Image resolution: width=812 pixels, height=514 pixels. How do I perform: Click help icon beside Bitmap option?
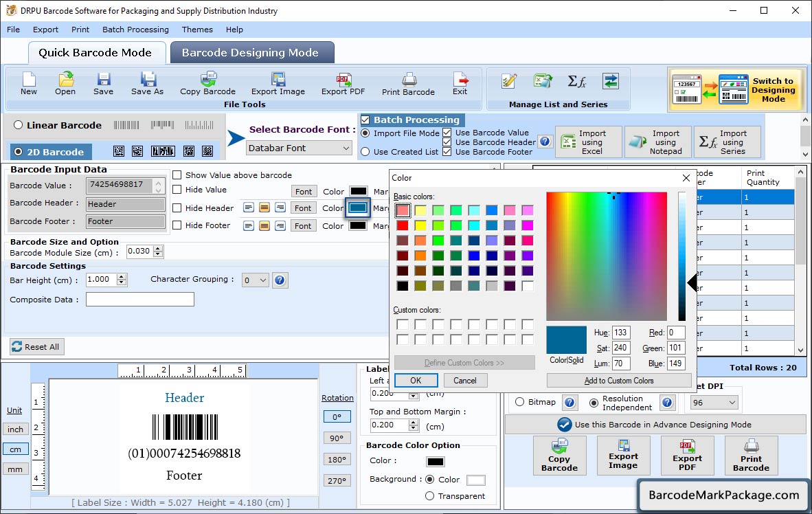(569, 402)
